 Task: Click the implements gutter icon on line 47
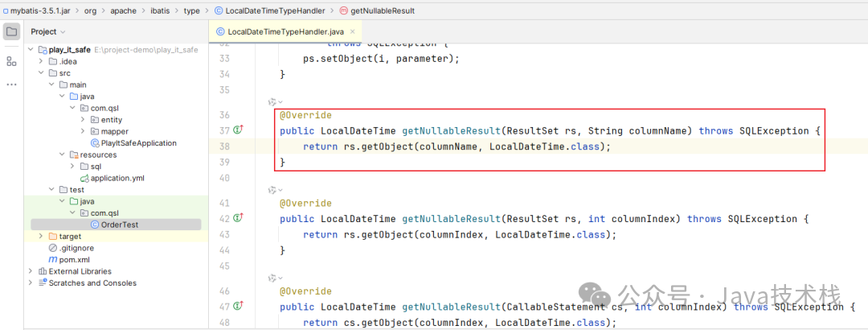(x=240, y=306)
